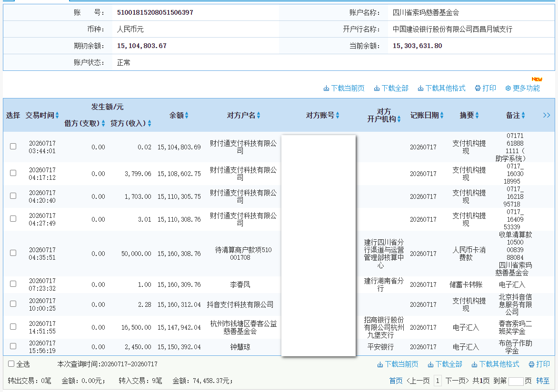
Task: Click 建行湖南省分行 institution cell
Action: [x=384, y=284]
